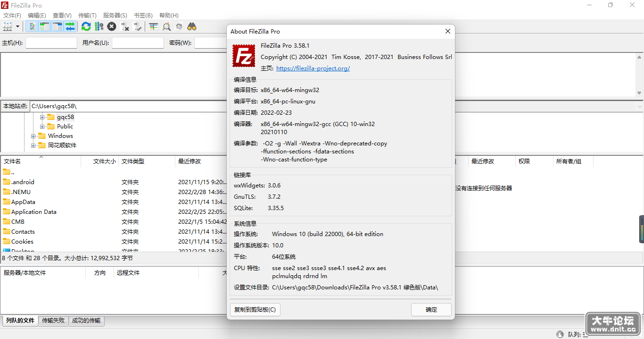The height and width of the screenshot is (339, 644).
Task: Open the 服务器(S) menu
Action: [115, 16]
